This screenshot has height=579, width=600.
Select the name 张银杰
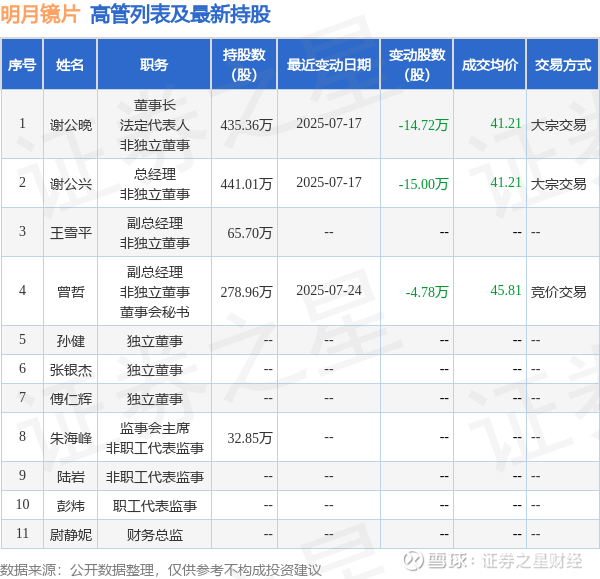(71, 370)
